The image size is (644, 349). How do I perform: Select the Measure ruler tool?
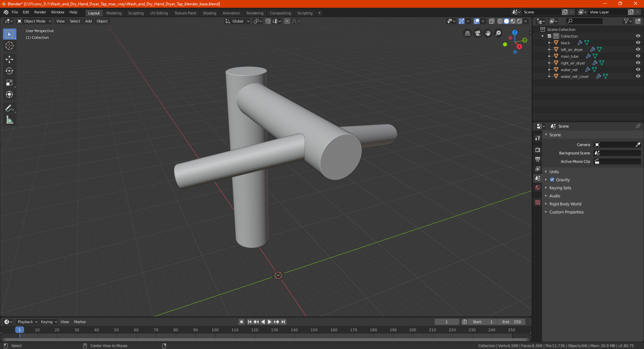(9, 120)
